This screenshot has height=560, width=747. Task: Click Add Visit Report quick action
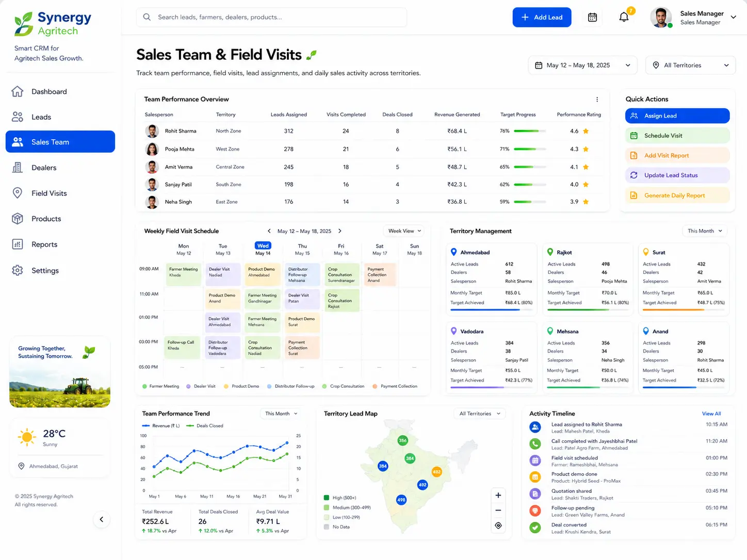677,155
